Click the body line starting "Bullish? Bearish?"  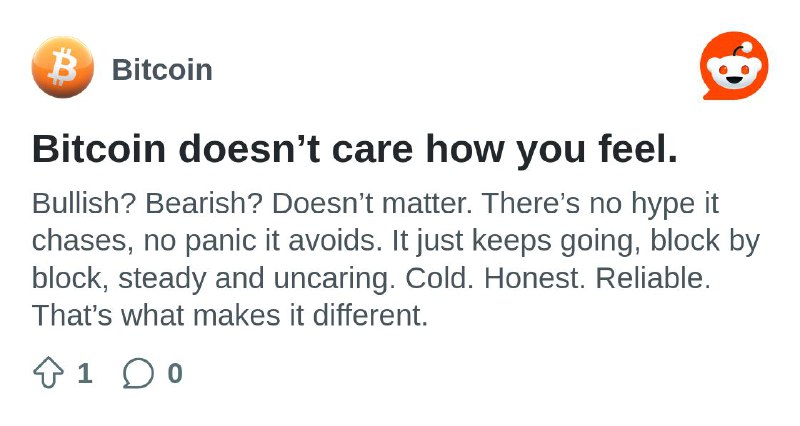376,204
